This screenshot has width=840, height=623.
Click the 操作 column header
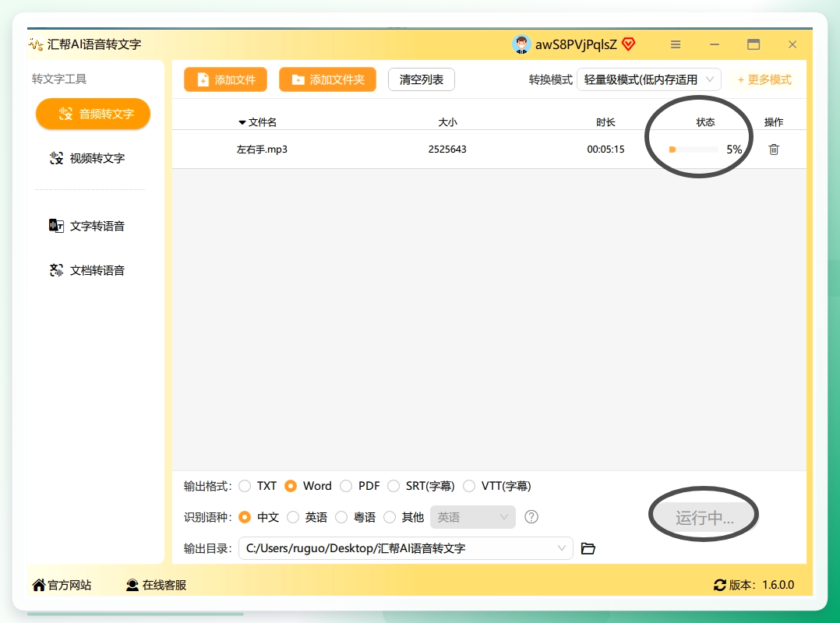click(774, 122)
